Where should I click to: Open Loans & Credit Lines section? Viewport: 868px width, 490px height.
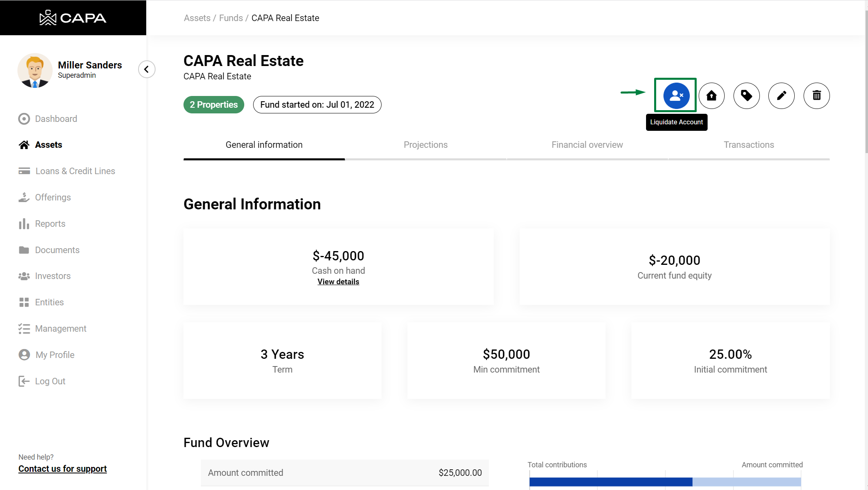(75, 171)
